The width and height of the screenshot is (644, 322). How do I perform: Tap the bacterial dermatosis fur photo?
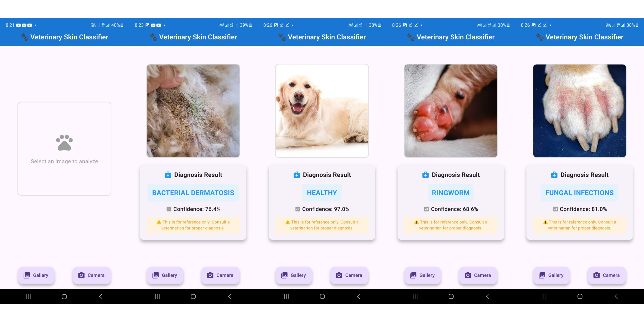point(193,111)
